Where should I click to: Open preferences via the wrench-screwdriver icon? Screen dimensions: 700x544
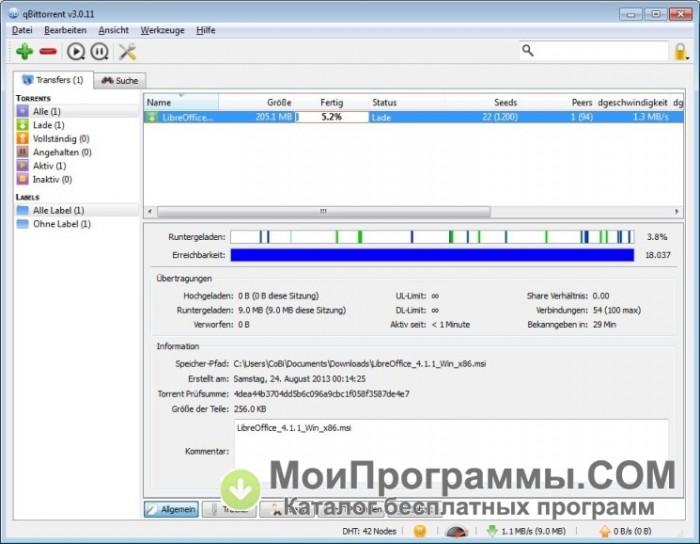pos(127,52)
